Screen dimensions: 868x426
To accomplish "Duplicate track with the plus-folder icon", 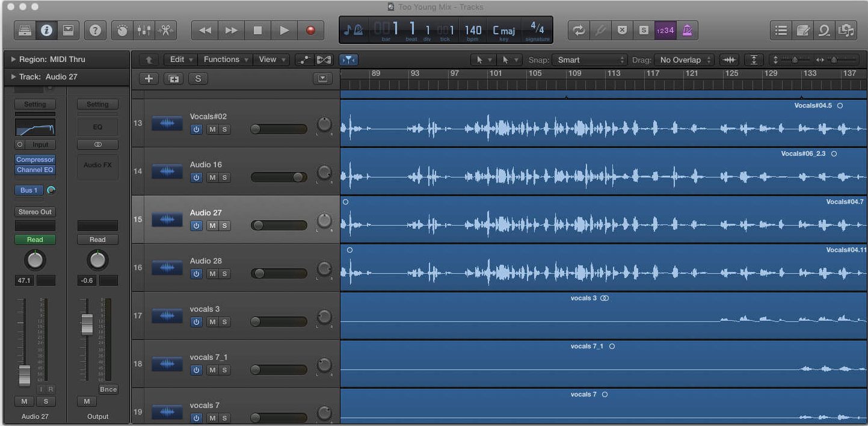I will tap(173, 79).
